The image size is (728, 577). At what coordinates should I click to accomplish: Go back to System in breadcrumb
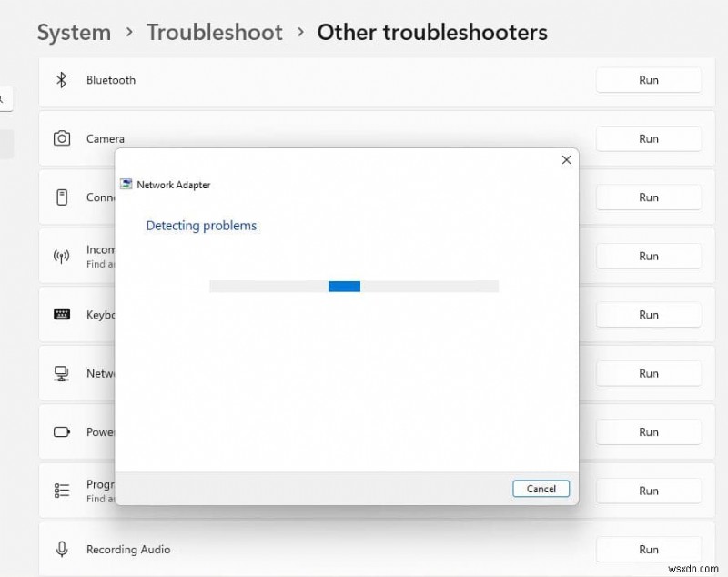pos(74,33)
